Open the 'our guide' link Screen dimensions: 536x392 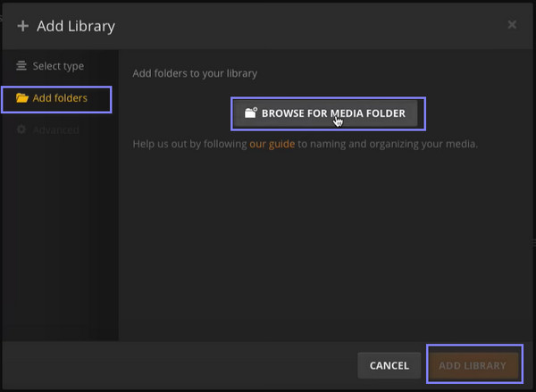tap(272, 144)
